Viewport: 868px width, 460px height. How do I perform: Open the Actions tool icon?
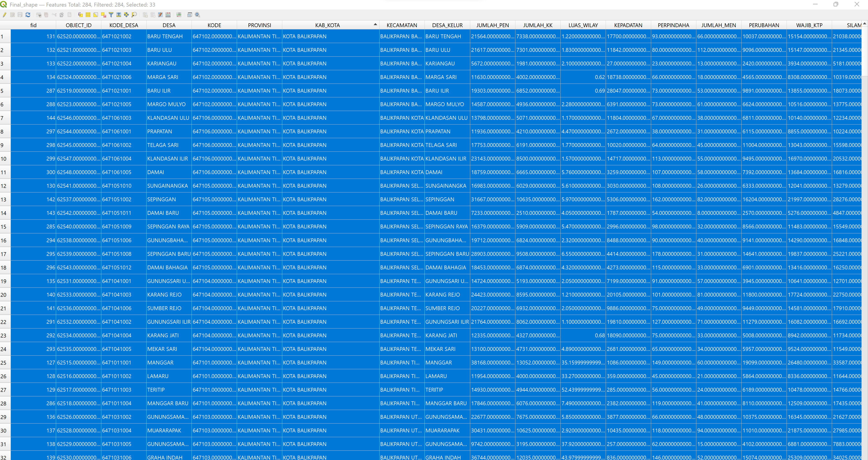197,15
